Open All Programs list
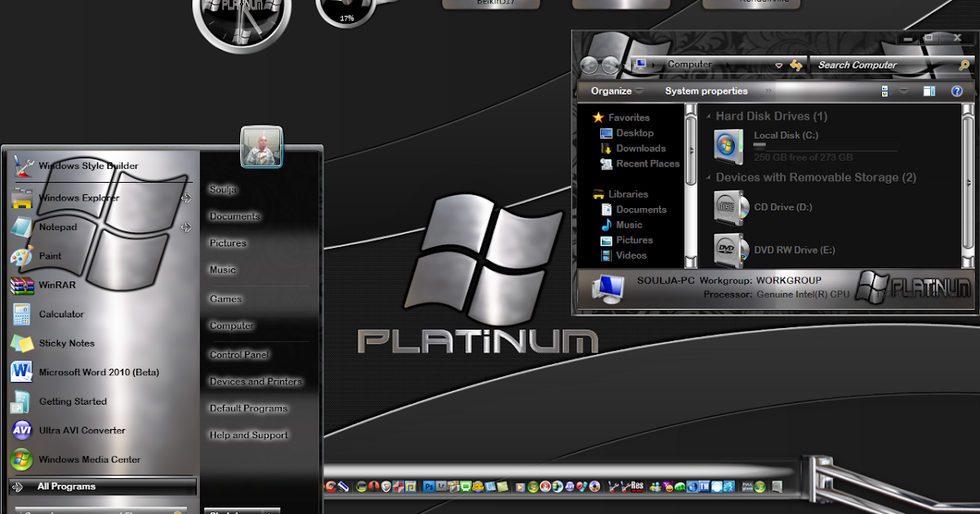 [66, 487]
